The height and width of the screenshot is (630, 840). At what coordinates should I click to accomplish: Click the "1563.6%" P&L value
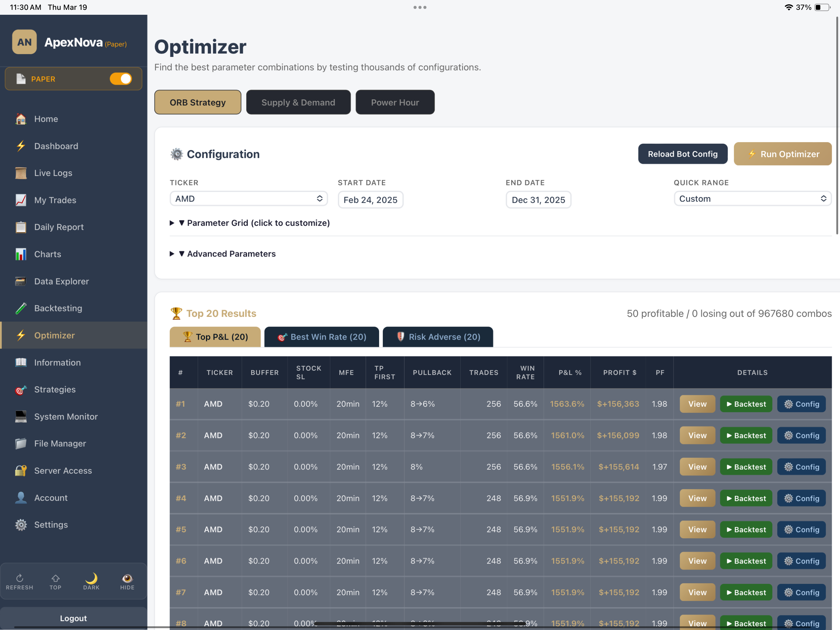coord(567,404)
